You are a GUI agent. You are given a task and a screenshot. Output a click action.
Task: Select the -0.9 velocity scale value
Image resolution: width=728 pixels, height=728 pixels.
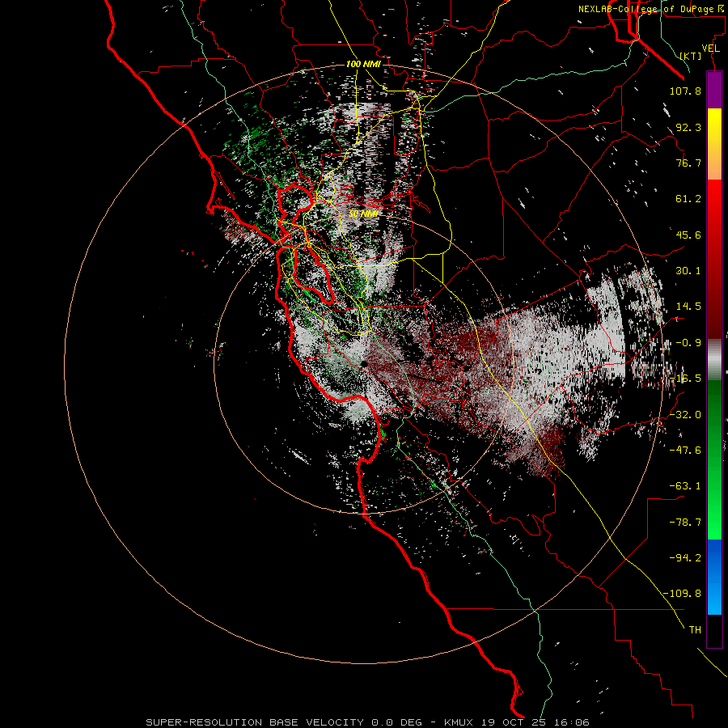[688, 343]
